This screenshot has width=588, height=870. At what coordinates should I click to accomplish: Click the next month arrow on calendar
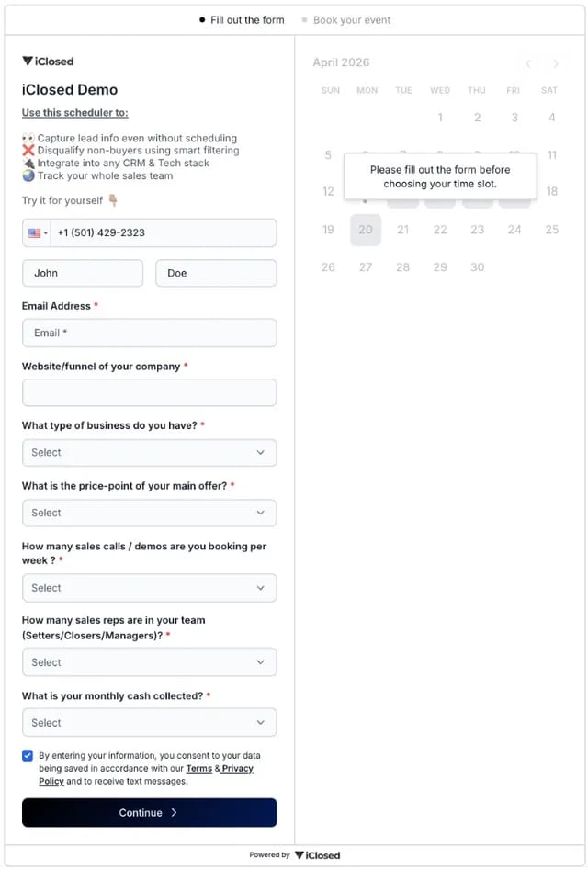coord(555,63)
